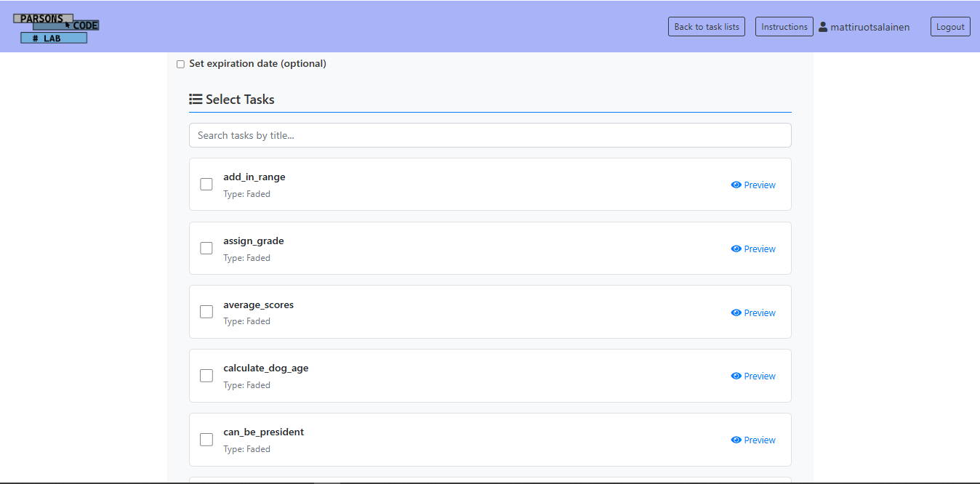Screen dimensions: 980x484
Task: Click the eye icon beside assign_grade Preview
Action: 736,249
